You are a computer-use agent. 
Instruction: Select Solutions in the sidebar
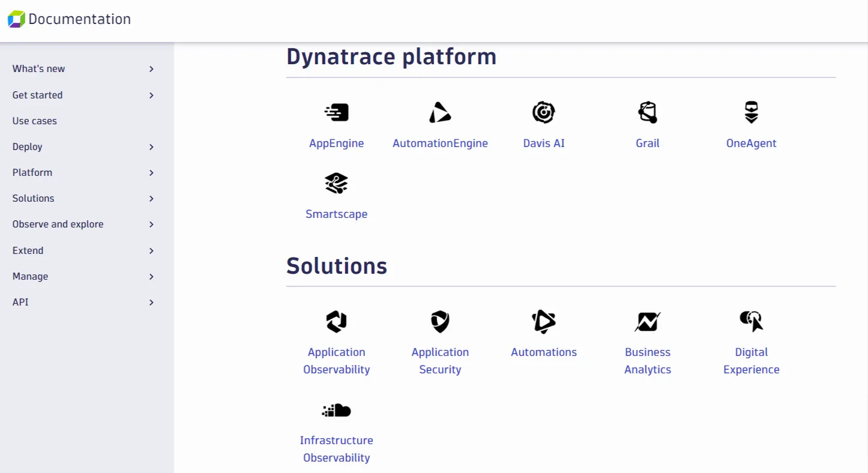(33, 198)
